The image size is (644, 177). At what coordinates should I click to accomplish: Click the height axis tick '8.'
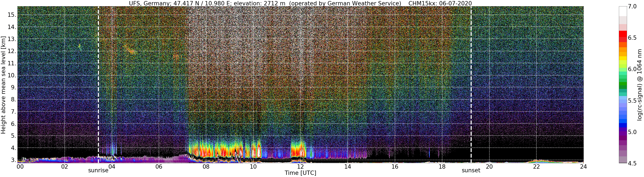coord(13,99)
